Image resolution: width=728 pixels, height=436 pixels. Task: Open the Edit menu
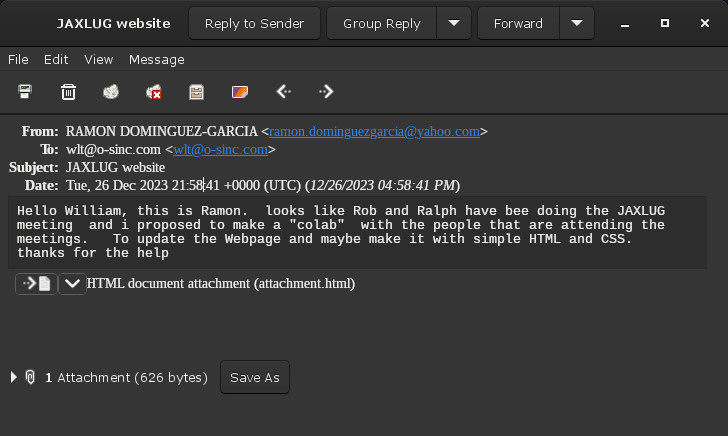[56, 59]
